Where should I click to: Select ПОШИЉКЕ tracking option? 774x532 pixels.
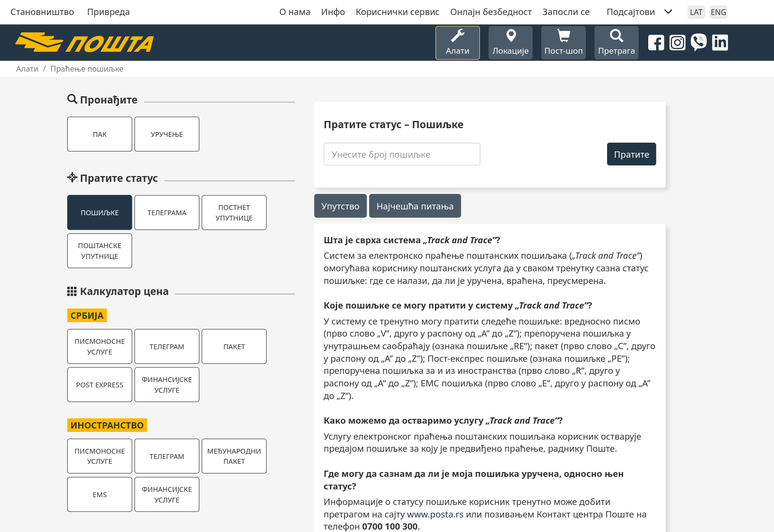tap(100, 212)
